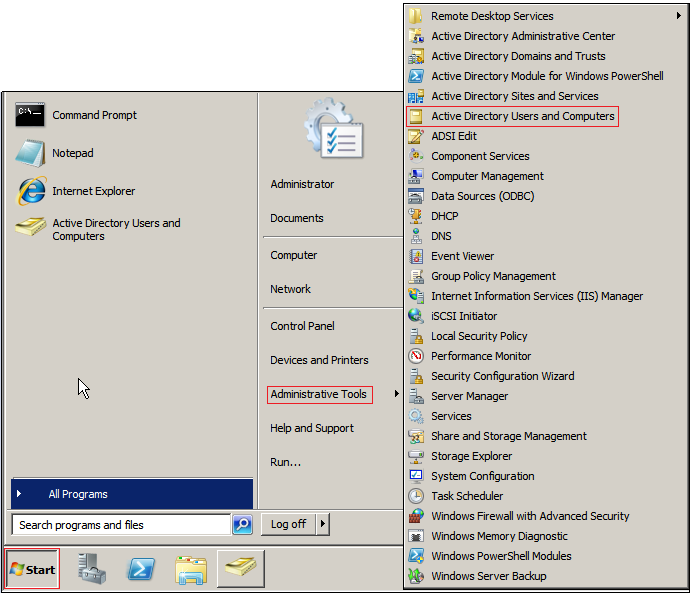Expand All Programs
690x593 pixels.
pos(132,494)
